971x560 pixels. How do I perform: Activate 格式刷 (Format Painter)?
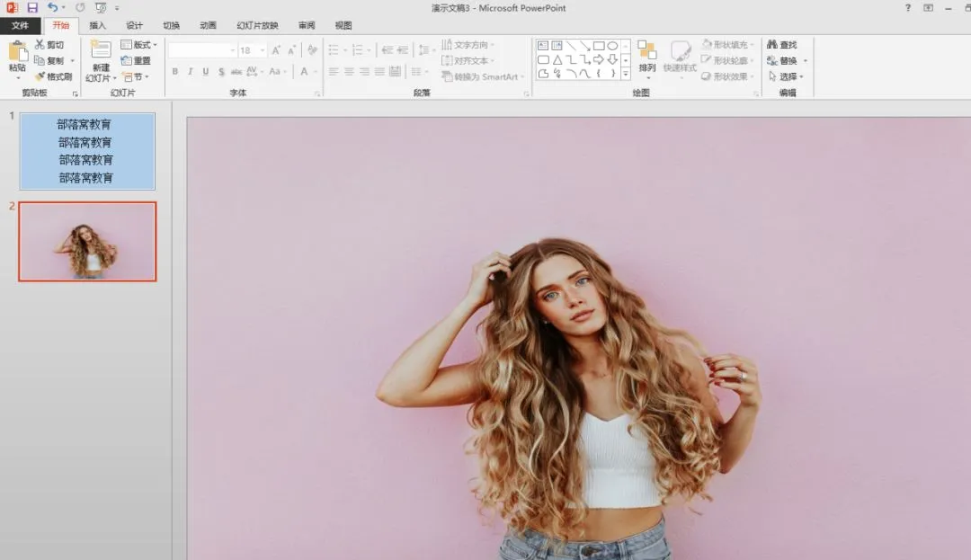(x=54, y=76)
